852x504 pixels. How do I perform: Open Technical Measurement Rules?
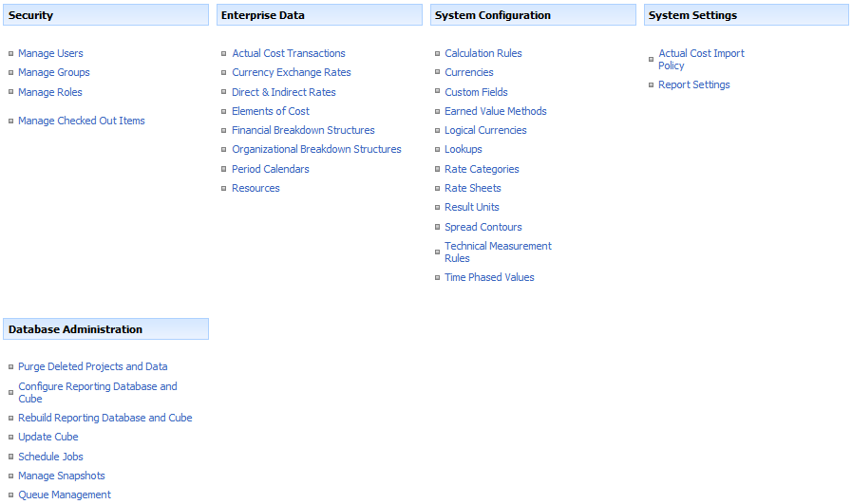pos(498,252)
